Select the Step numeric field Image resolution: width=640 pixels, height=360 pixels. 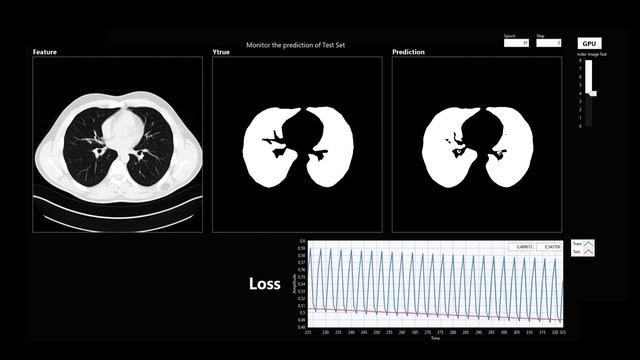point(549,42)
